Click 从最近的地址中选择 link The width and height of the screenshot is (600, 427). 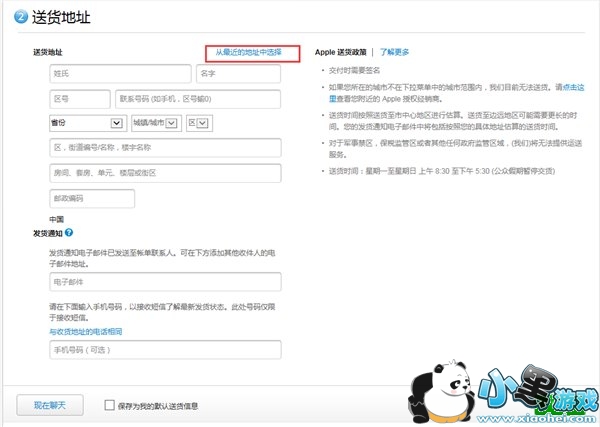[x=249, y=52]
